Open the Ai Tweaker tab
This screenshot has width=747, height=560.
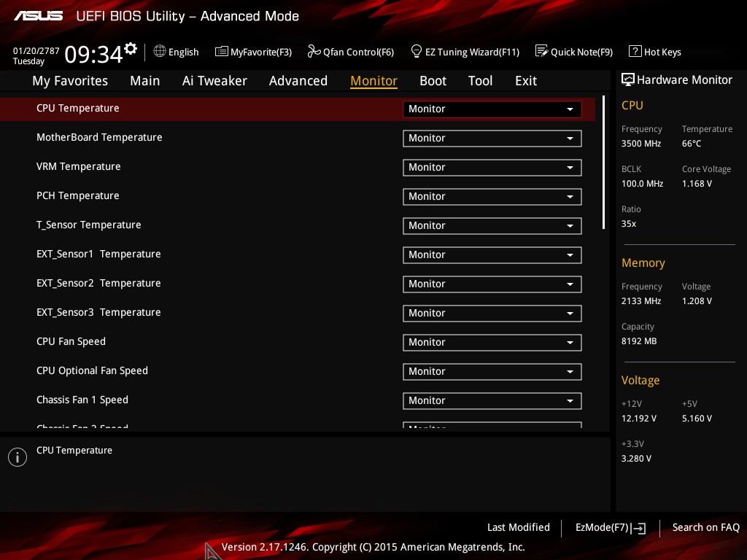pyautogui.click(x=214, y=81)
